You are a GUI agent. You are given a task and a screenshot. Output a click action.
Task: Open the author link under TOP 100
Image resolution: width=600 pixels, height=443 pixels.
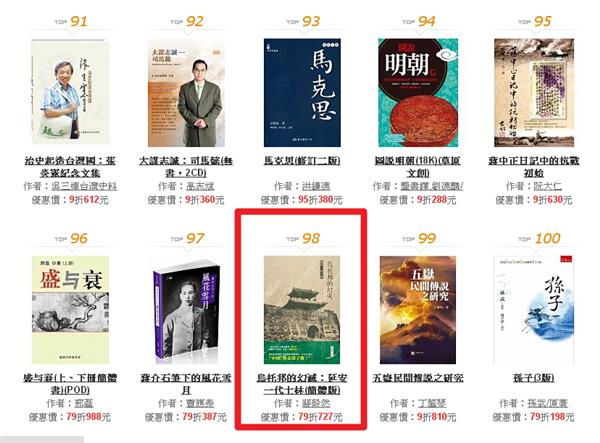(548, 404)
